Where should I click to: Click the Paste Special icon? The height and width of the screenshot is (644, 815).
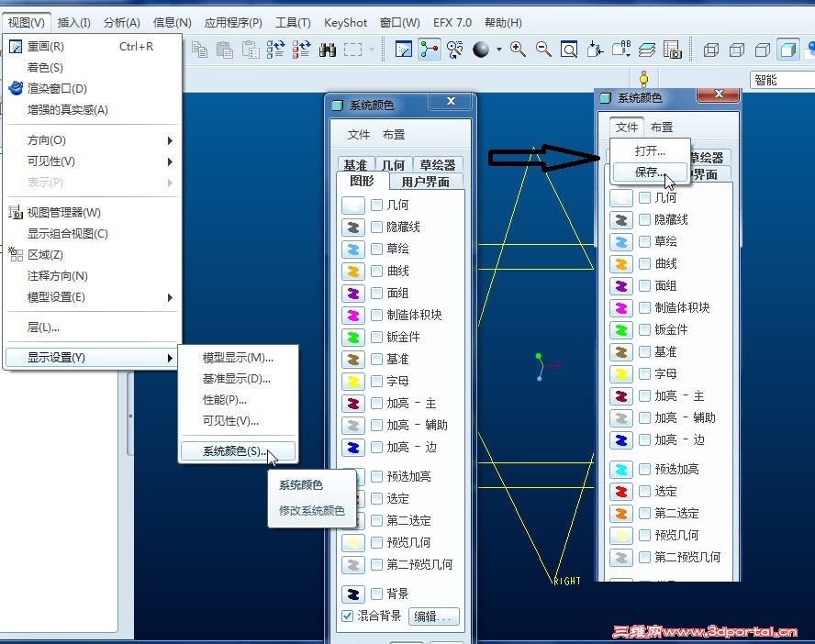pyautogui.click(x=251, y=50)
